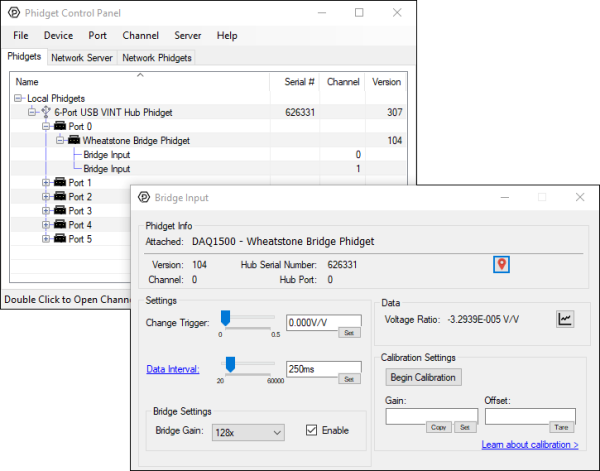The image size is (600, 471).
Task: Click the Wheatstone Bridge Phidget device icon
Action: coord(74,140)
